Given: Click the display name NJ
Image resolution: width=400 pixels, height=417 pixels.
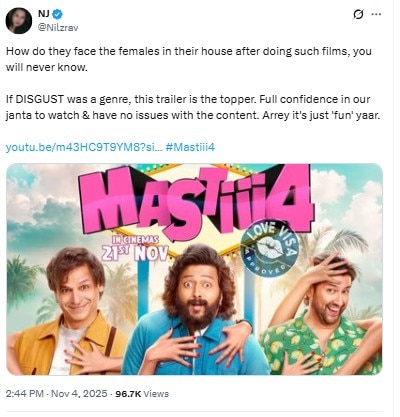Looking at the screenshot, I should 44,14.
